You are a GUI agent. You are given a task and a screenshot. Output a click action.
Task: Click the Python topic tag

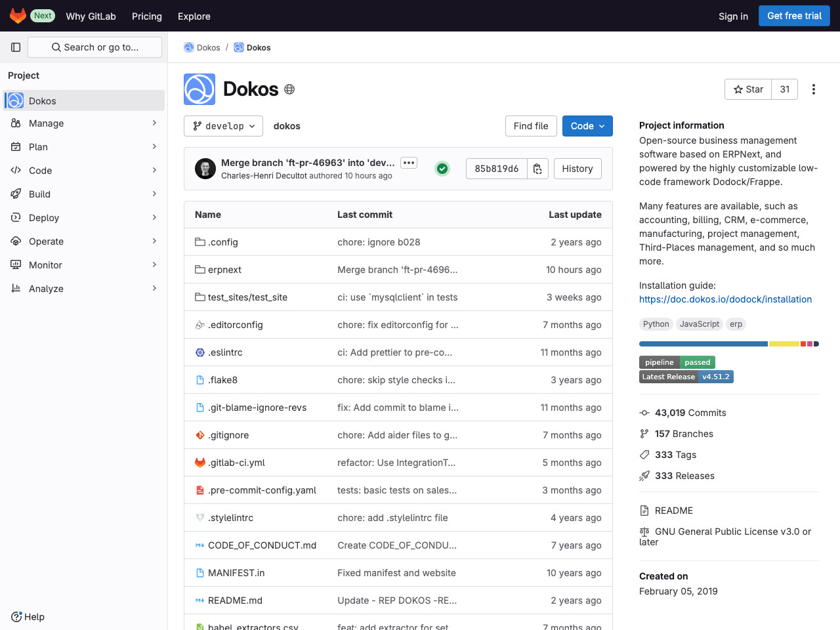tap(656, 324)
